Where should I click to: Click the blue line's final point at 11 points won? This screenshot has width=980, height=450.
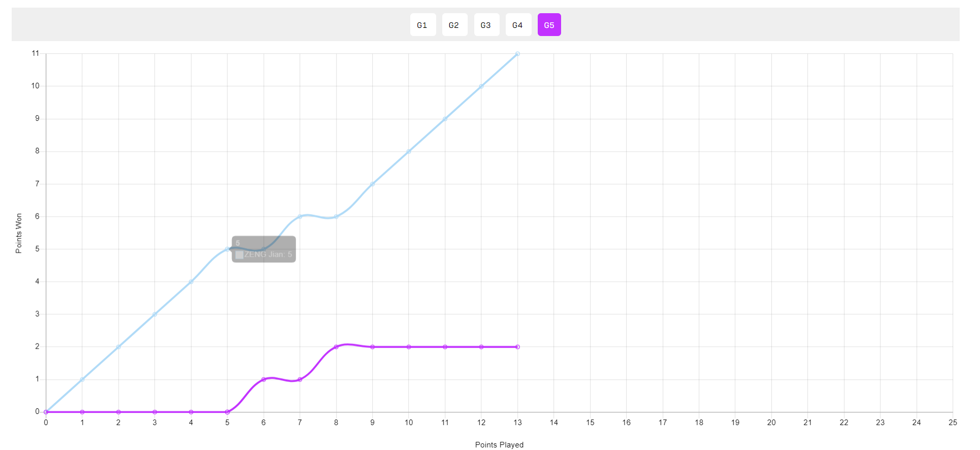(517, 54)
